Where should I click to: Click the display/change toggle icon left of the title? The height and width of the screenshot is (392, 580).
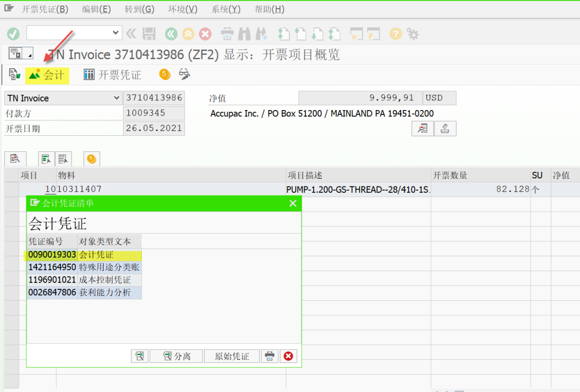[20, 53]
